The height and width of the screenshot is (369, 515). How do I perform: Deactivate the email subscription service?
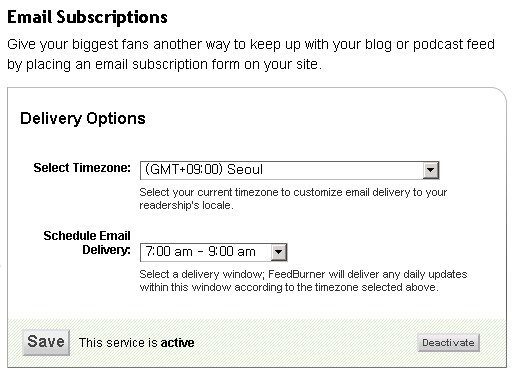[x=448, y=343]
